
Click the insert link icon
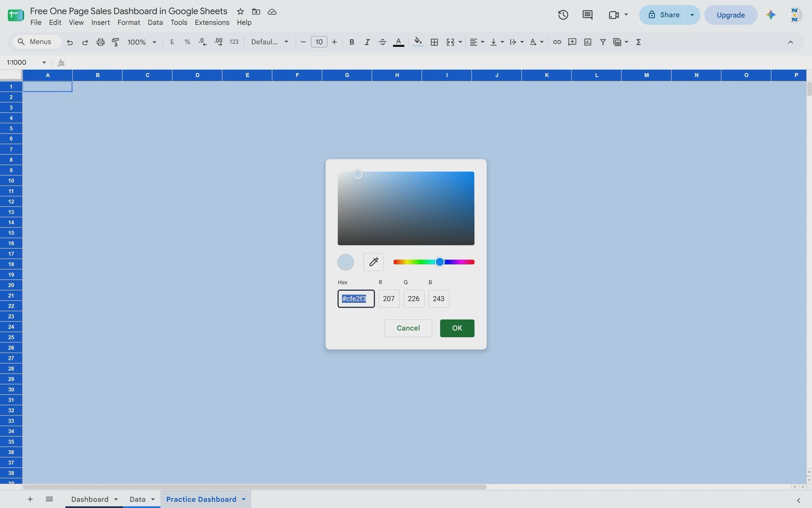(x=557, y=42)
